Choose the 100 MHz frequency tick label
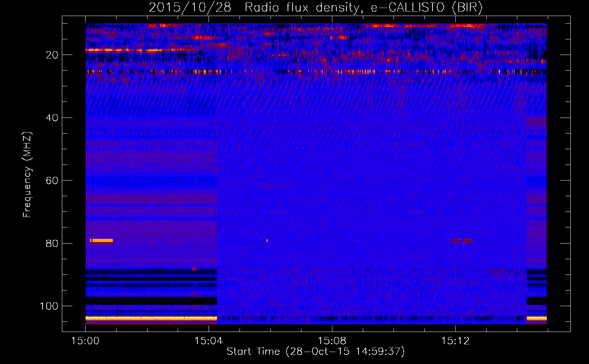This screenshot has height=364, width=589. click(x=49, y=306)
